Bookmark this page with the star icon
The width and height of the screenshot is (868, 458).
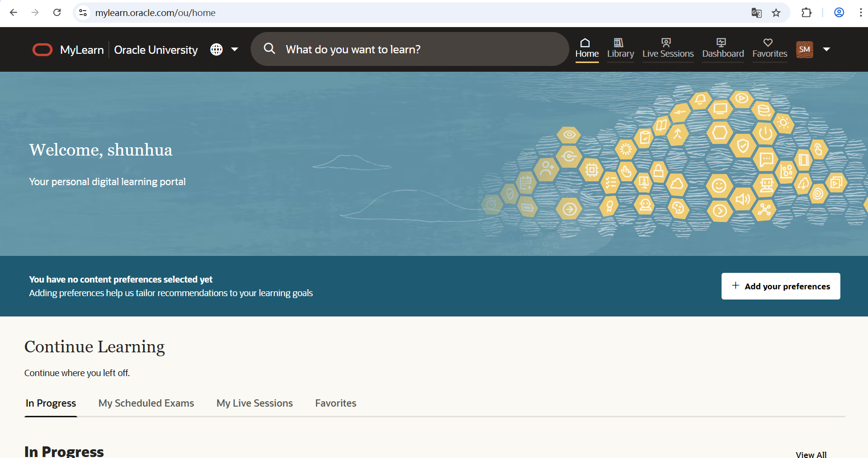[776, 13]
